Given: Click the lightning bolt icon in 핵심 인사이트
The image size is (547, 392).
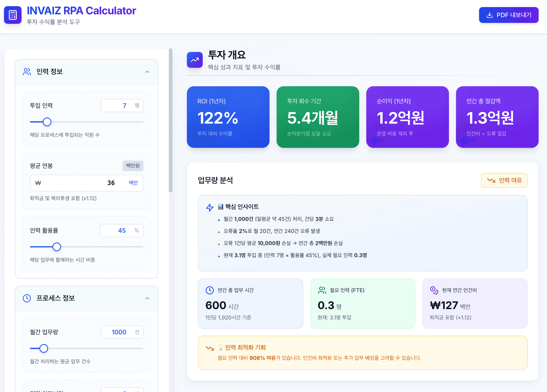Looking at the screenshot, I should (210, 207).
